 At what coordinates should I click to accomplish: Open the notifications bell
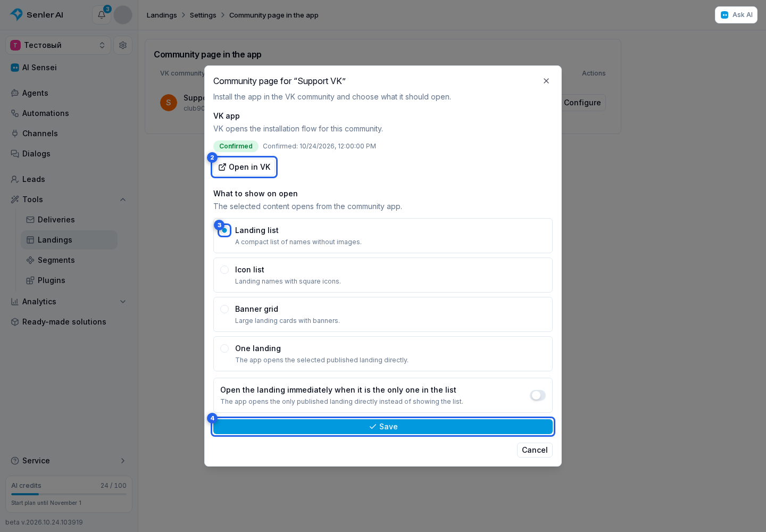[x=102, y=15]
